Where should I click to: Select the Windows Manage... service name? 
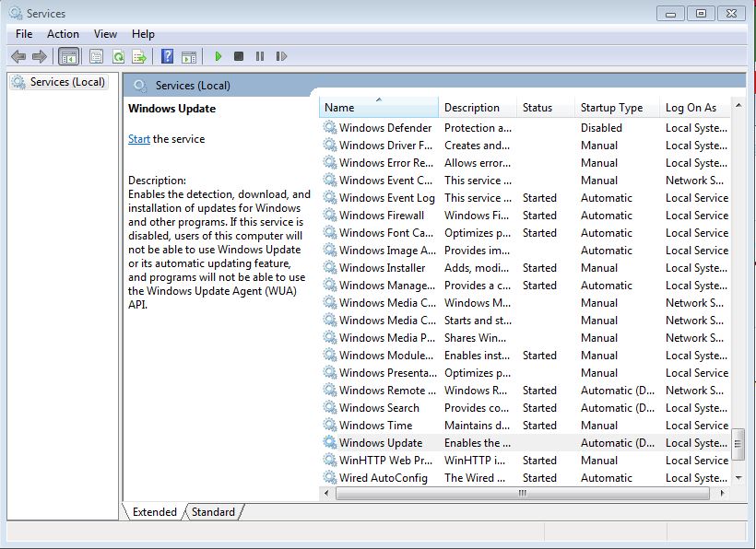pyautogui.click(x=387, y=286)
